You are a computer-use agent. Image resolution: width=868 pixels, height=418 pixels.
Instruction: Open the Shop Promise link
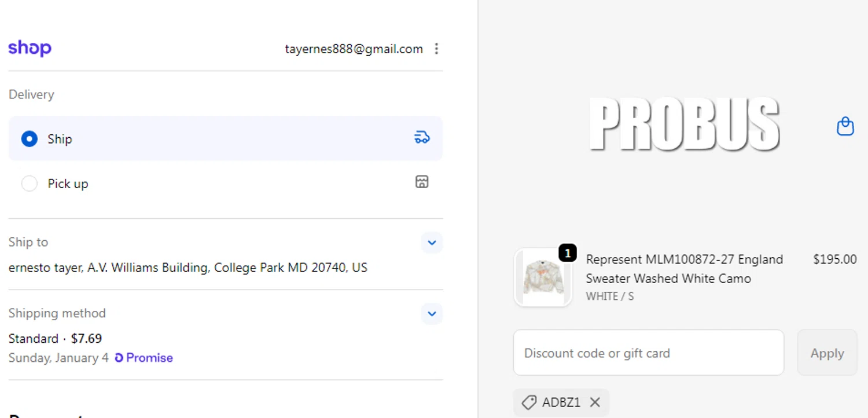pos(144,358)
